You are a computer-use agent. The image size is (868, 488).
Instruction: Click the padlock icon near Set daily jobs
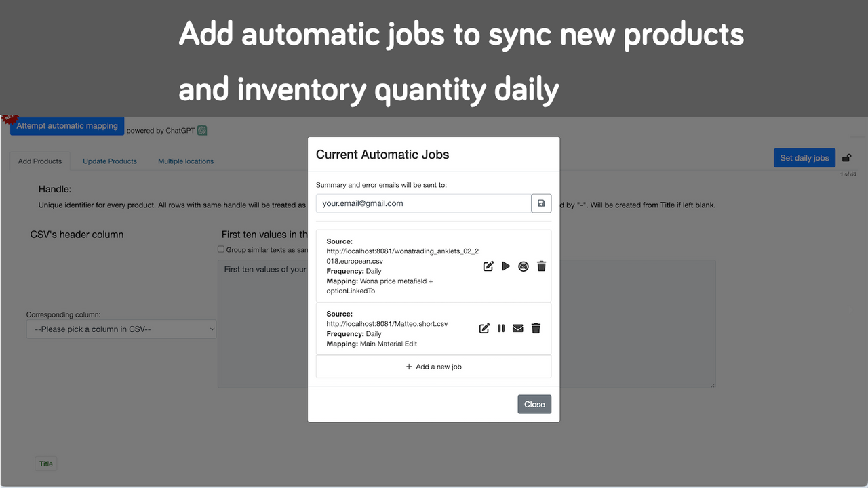pos(846,157)
